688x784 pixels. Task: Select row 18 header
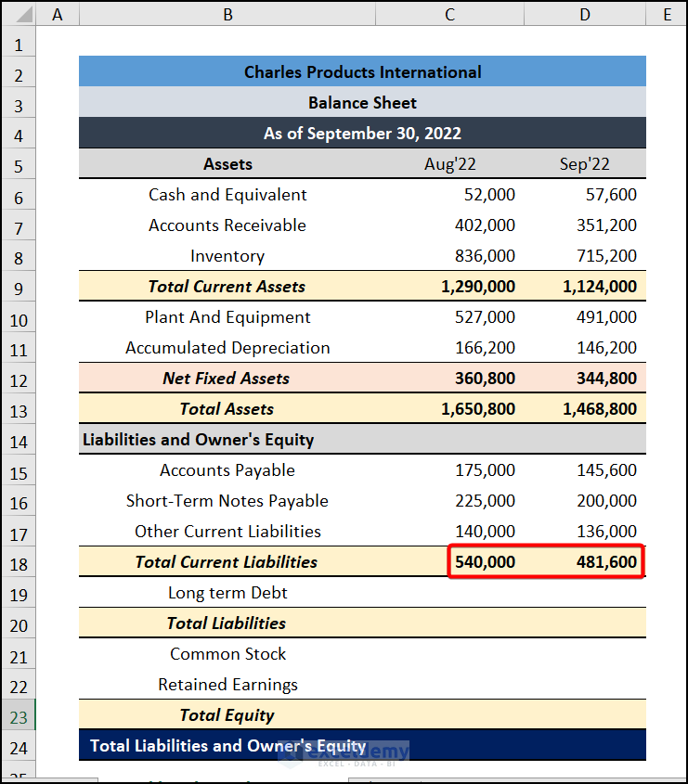pos(19,563)
